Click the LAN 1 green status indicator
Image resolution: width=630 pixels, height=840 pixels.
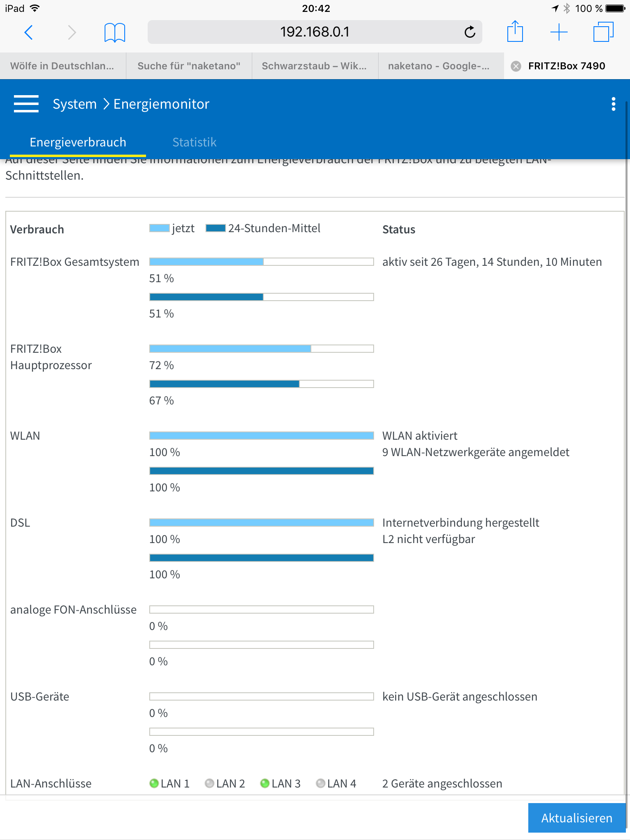(x=154, y=783)
